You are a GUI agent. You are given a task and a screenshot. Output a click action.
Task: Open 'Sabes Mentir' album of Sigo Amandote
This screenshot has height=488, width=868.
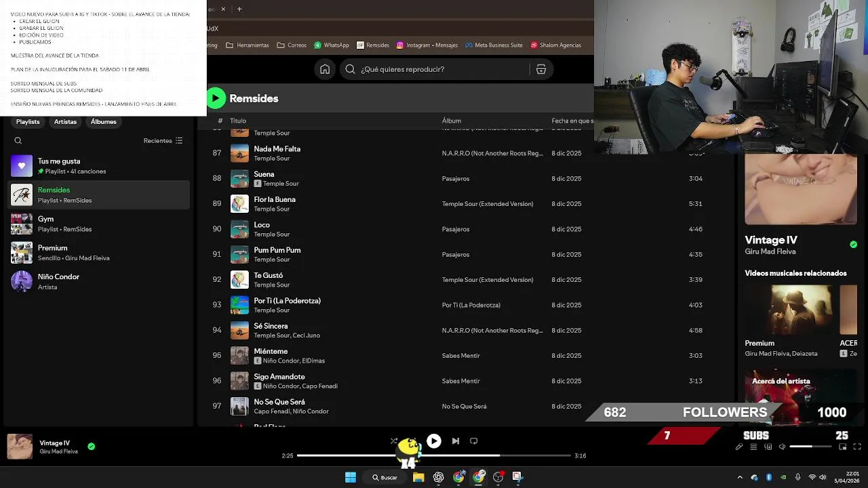pos(461,381)
